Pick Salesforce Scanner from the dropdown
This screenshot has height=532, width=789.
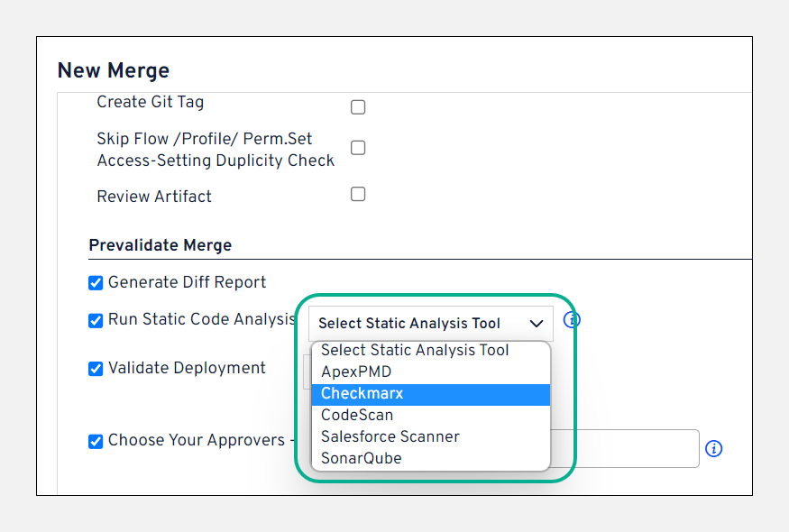pyautogui.click(x=390, y=436)
